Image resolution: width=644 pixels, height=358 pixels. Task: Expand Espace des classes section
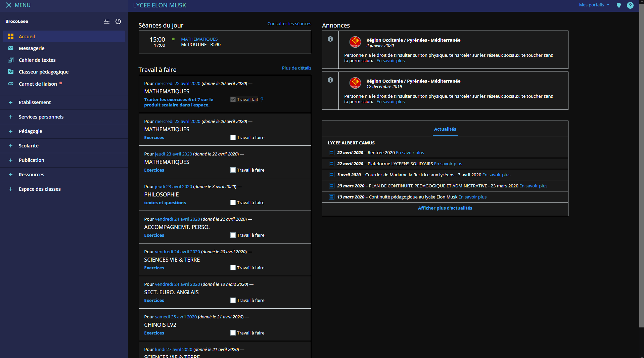click(x=64, y=189)
